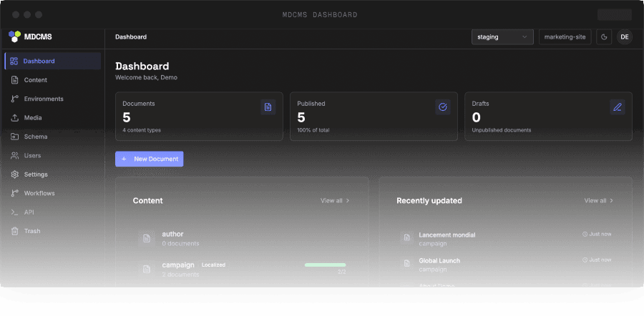Click the Media upload icon

pyautogui.click(x=15, y=118)
